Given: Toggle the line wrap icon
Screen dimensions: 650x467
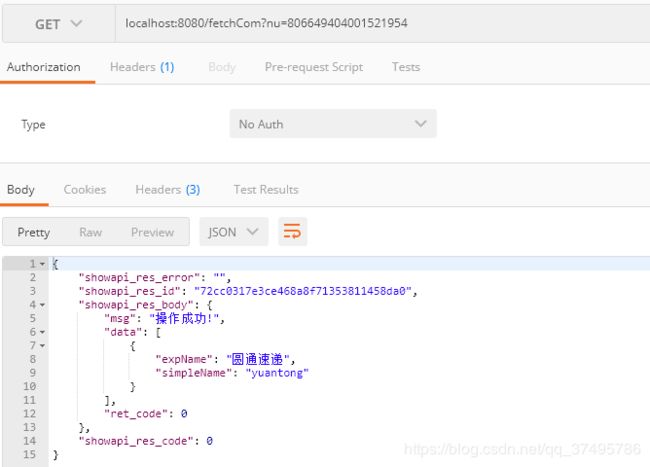Looking at the screenshot, I should 292,231.
